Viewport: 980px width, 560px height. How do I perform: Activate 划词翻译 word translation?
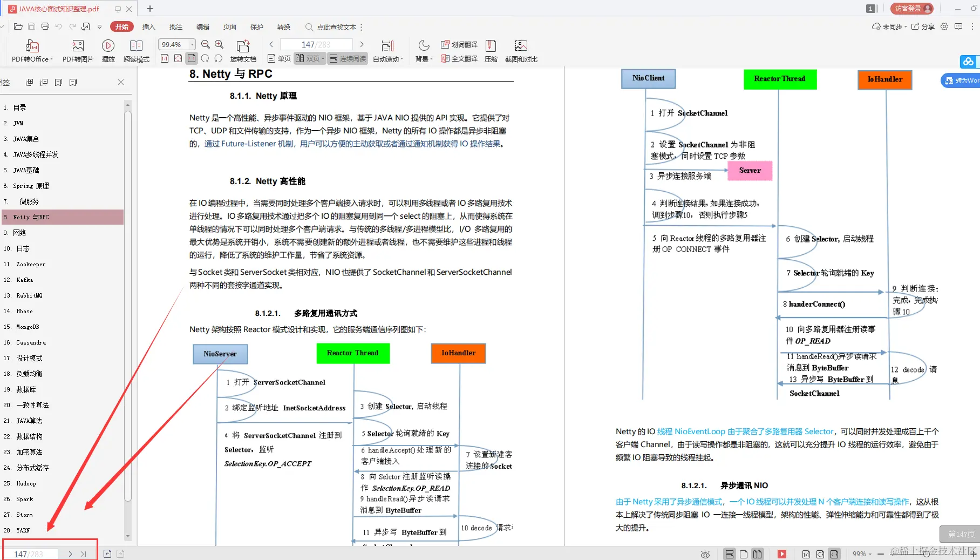coord(459,44)
